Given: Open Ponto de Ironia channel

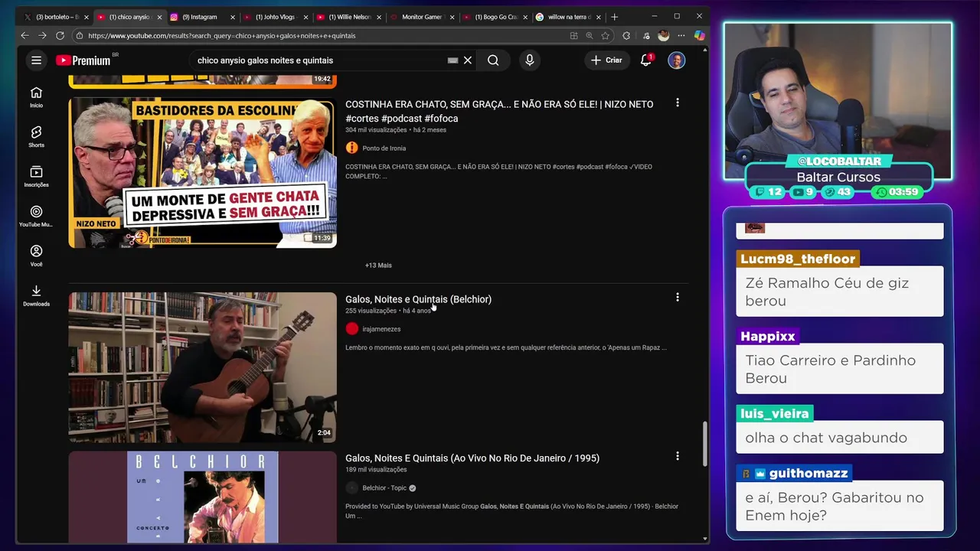Looking at the screenshot, I should pos(384,148).
